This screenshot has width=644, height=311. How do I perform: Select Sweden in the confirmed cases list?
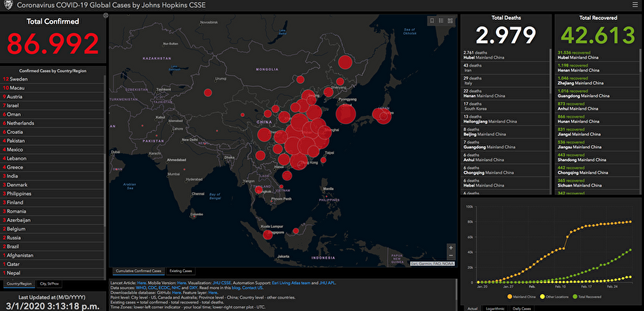pyautogui.click(x=52, y=79)
